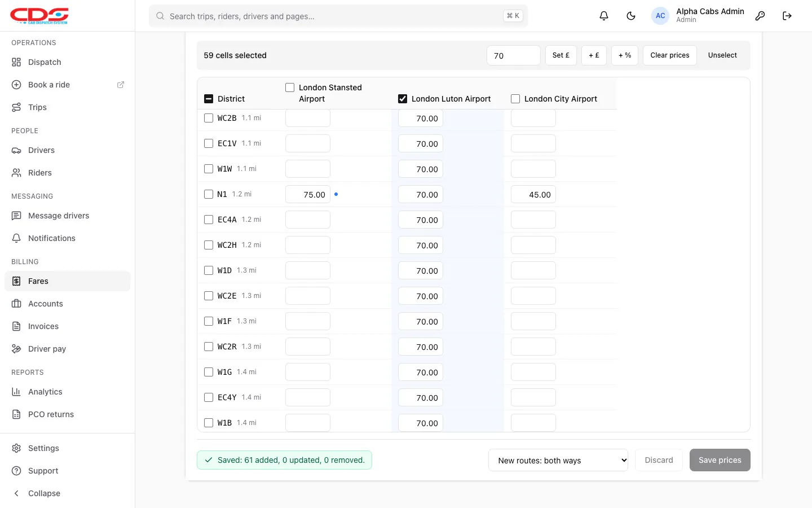Viewport: 812px width, 508px height.
Task: Open the external link icon beside Book a ride
Action: pos(121,85)
